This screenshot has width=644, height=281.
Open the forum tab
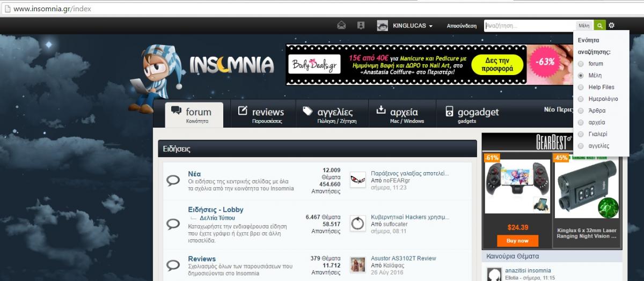pyautogui.click(x=194, y=115)
